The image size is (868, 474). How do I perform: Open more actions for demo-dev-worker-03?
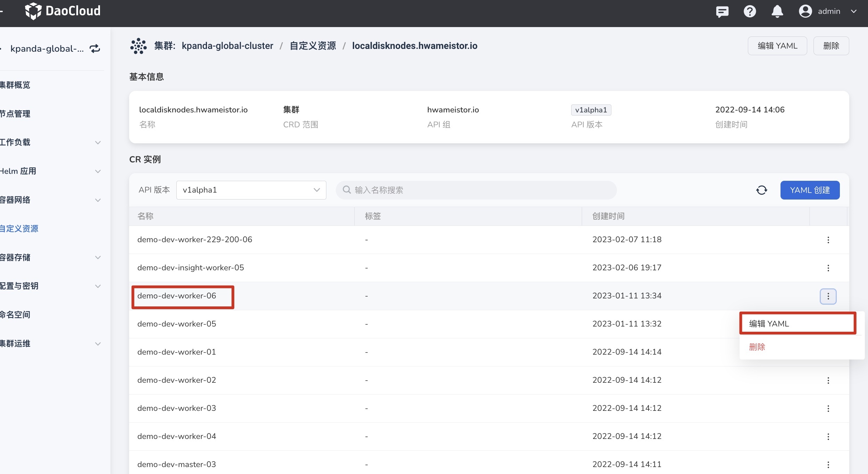(828, 408)
